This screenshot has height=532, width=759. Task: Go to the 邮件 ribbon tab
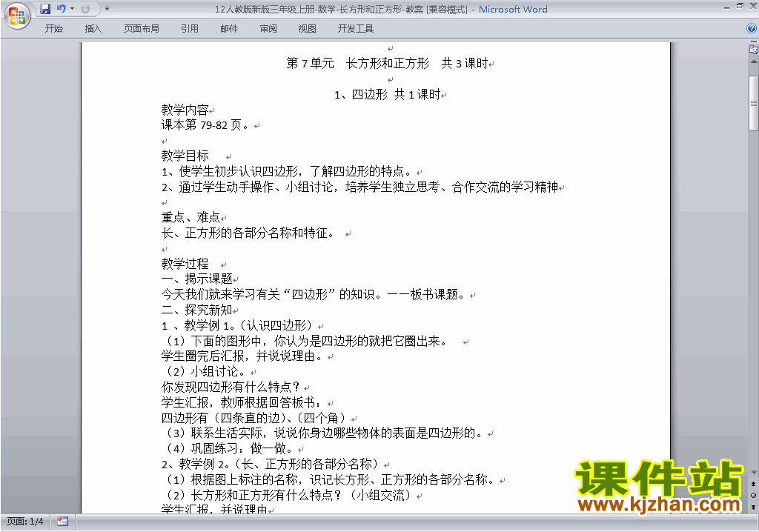(x=229, y=29)
